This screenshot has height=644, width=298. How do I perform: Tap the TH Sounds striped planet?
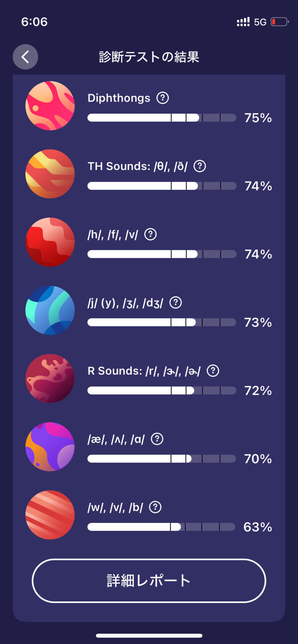tap(50, 174)
